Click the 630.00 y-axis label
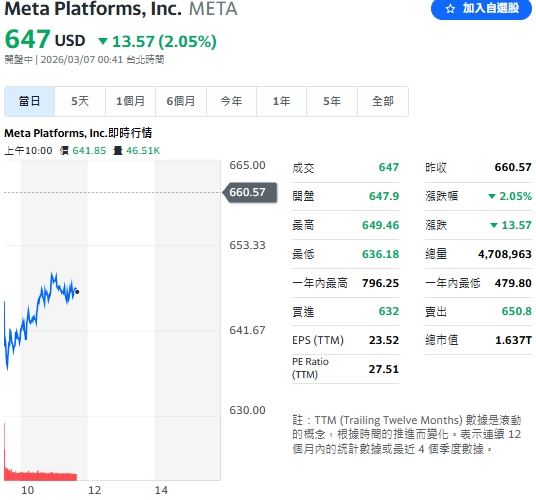Image resolution: width=536 pixels, height=500 pixels. tap(247, 410)
